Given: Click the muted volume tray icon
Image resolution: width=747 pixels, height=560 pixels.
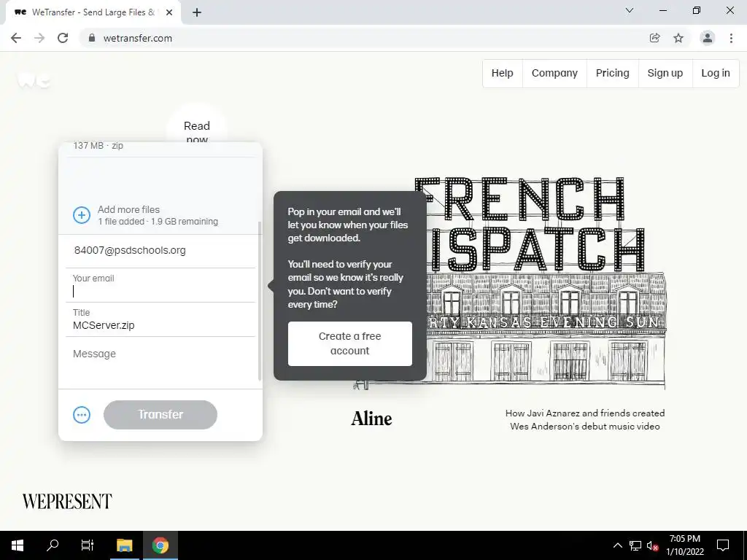Looking at the screenshot, I should pos(653,545).
